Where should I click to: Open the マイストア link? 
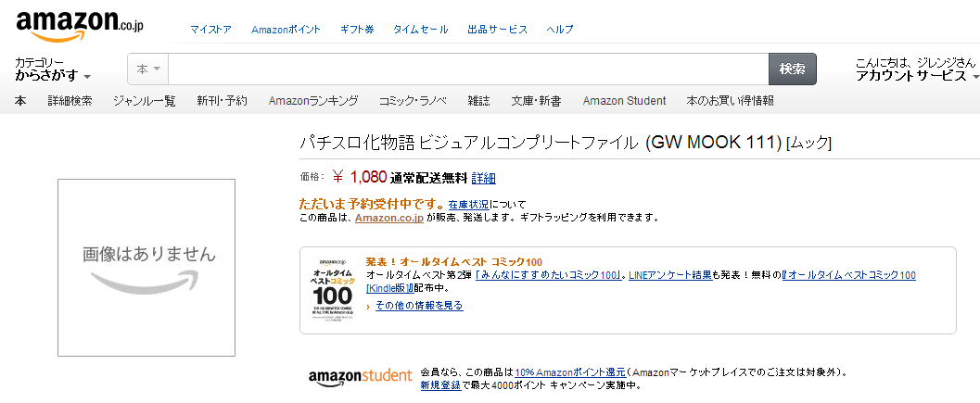click(210, 30)
